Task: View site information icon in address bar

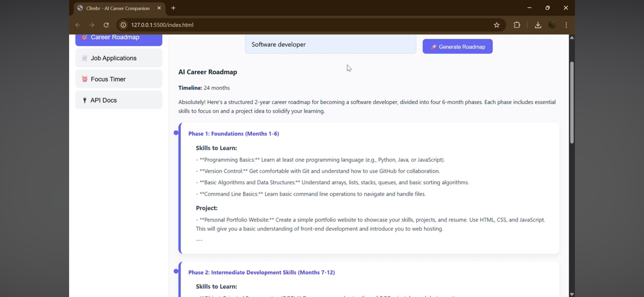Action: click(x=123, y=25)
